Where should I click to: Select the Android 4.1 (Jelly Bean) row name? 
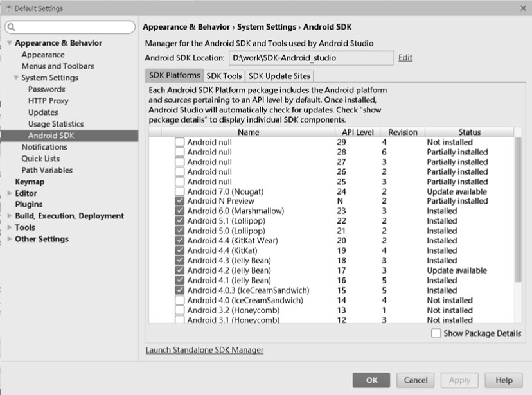(229, 281)
